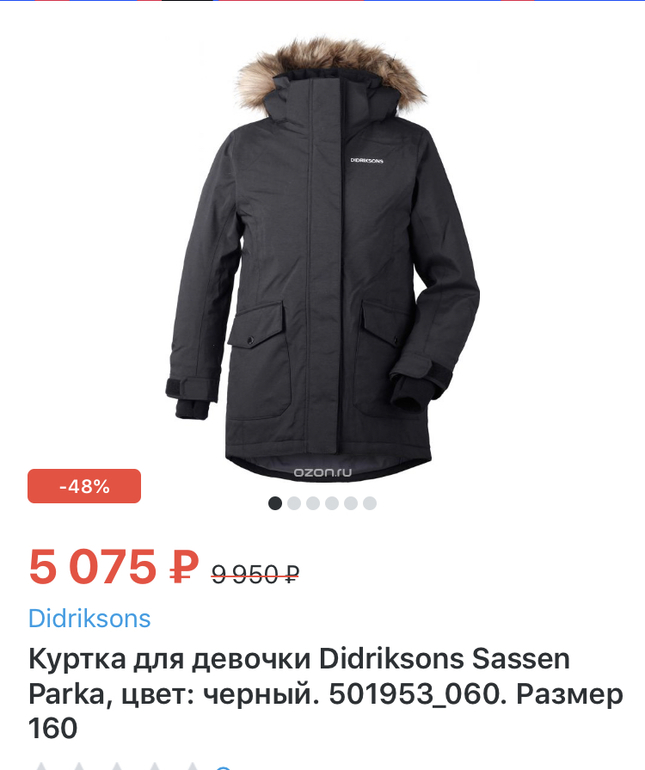Select the first dark gallery pagination dot
645x770 pixels.
(275, 503)
